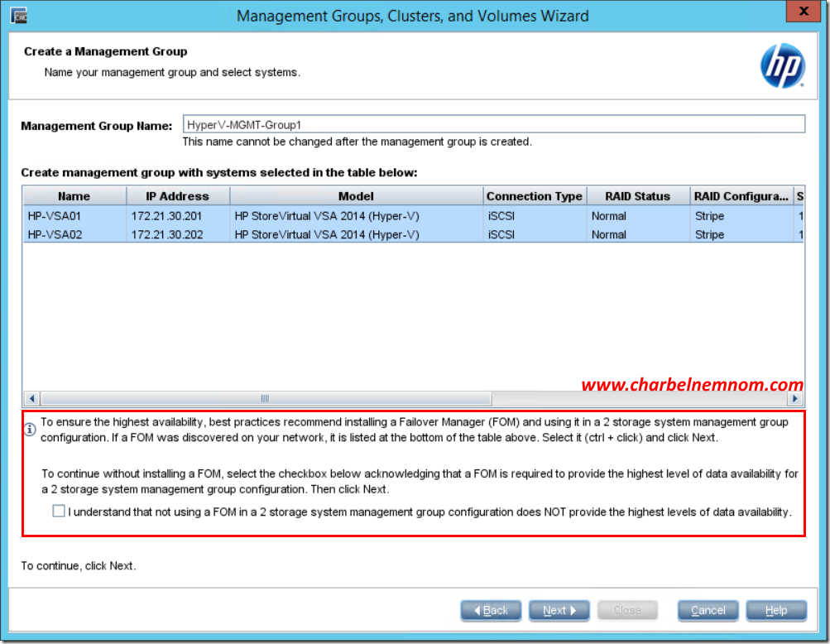Click Stripe configuration for HP-VSA02
The width and height of the screenshot is (830, 644).
(x=709, y=234)
